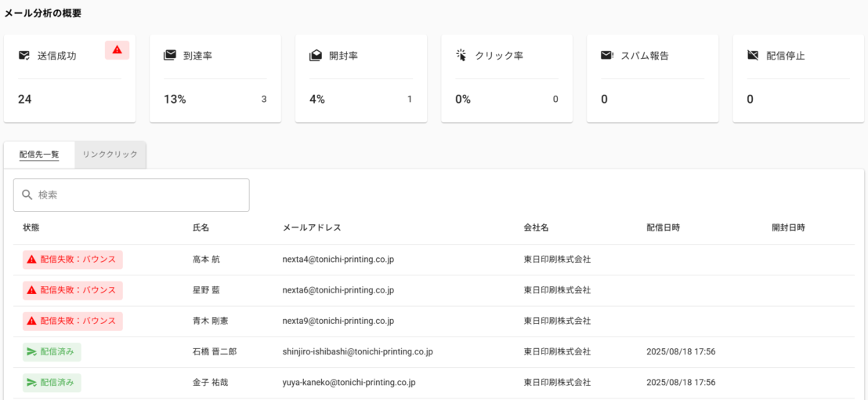Click the 到達率 envelope icon
Screen dimensions: 868x400
point(169,56)
